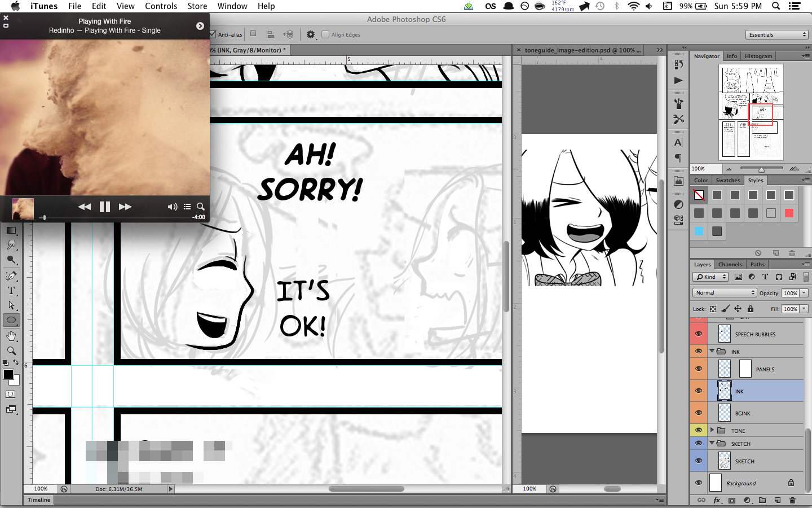Skip to next track in iTunes

(x=125, y=207)
